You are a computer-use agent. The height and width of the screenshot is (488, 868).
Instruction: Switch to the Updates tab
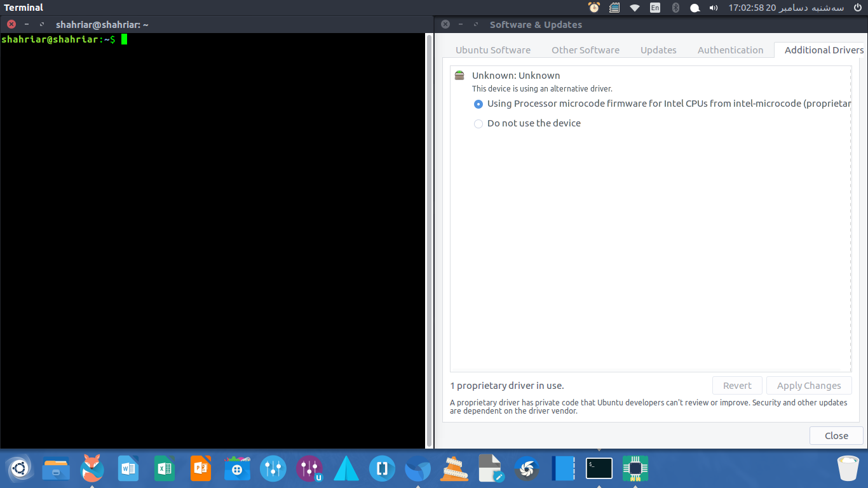point(658,50)
